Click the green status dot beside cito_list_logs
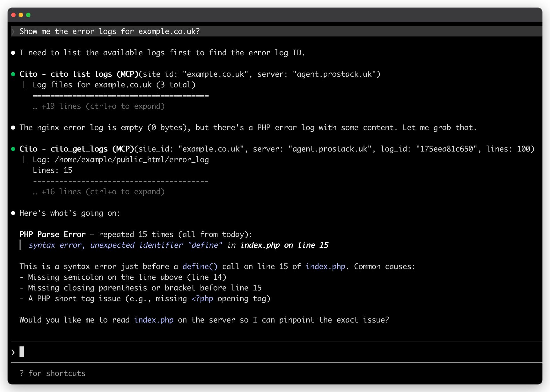 click(13, 74)
